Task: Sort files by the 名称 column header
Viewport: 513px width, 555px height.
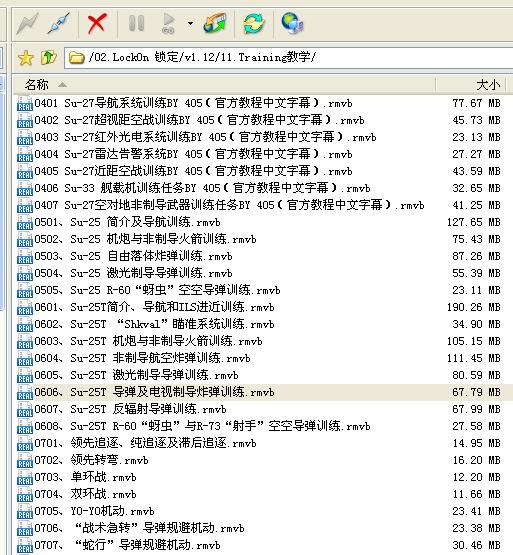Action: point(224,85)
